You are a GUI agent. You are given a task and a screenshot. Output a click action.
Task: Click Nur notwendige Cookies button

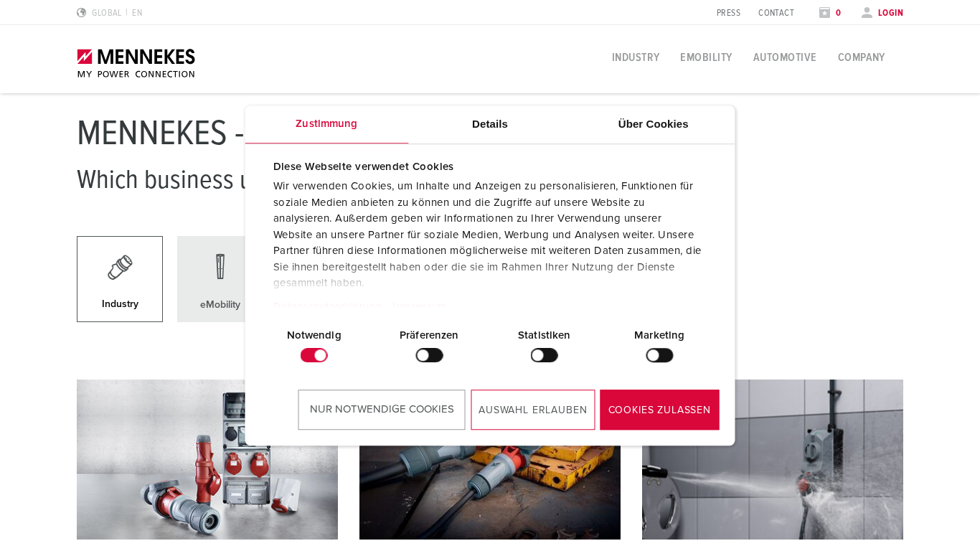click(382, 410)
